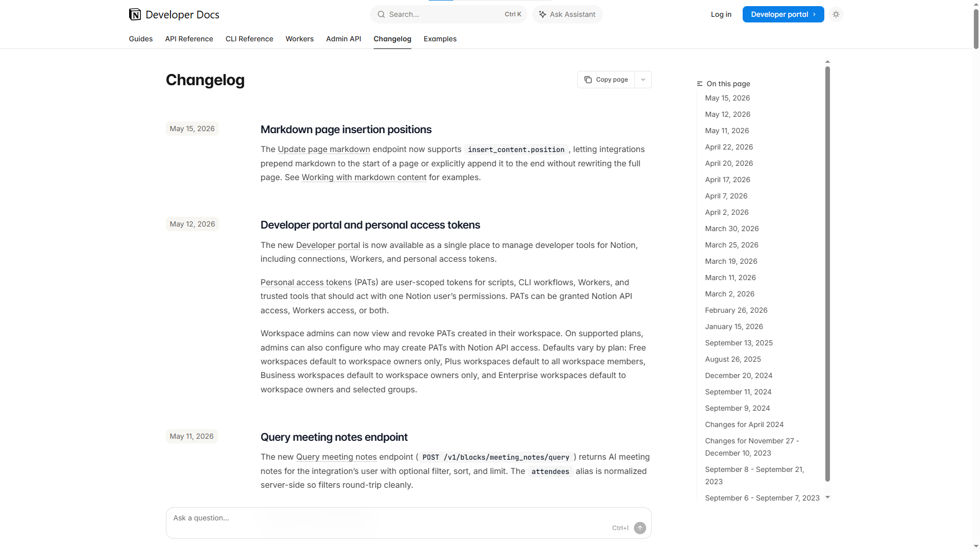Click the Developer portal and personal access tokens heading
The height and width of the screenshot is (551, 980).
pyautogui.click(x=370, y=225)
